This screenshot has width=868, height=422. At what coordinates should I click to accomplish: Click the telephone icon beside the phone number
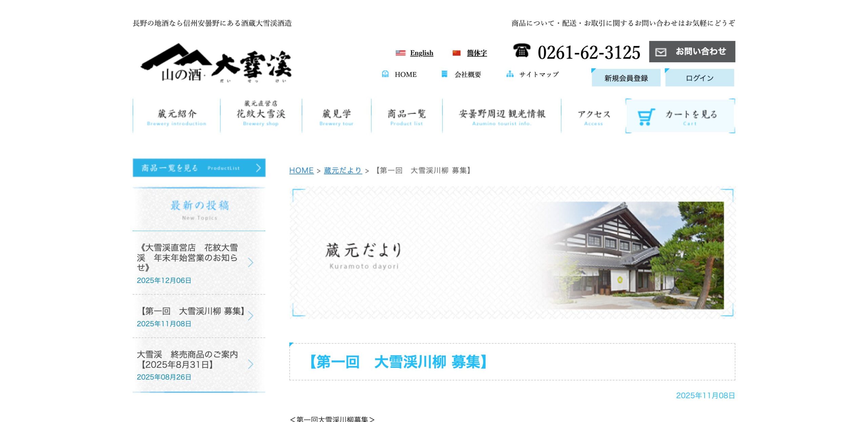pos(521,51)
